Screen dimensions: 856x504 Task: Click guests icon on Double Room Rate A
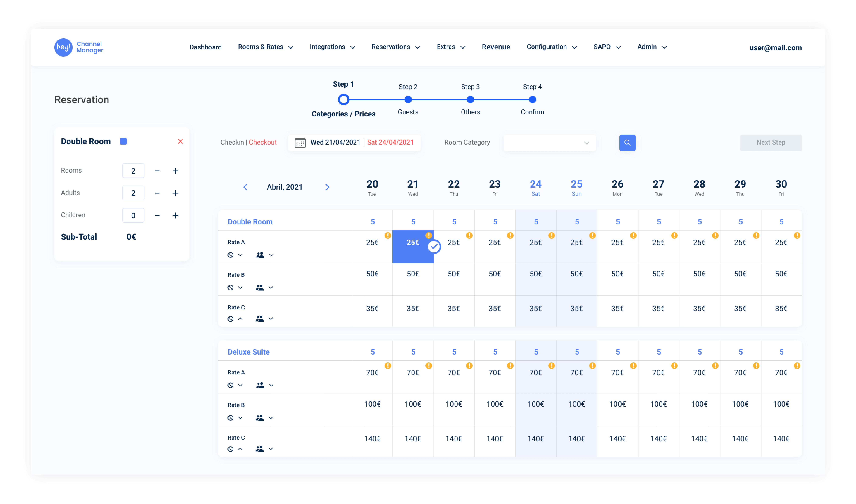[x=260, y=255]
